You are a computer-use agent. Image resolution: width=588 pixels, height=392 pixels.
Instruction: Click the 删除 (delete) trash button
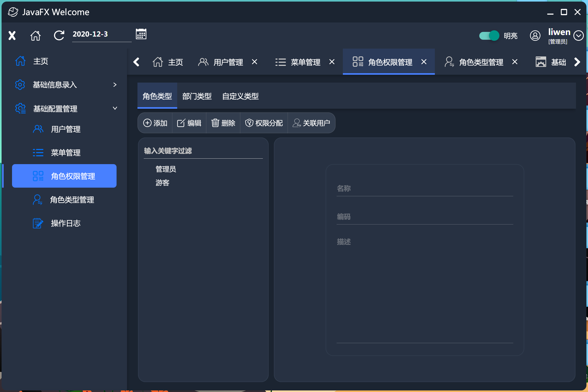point(223,123)
